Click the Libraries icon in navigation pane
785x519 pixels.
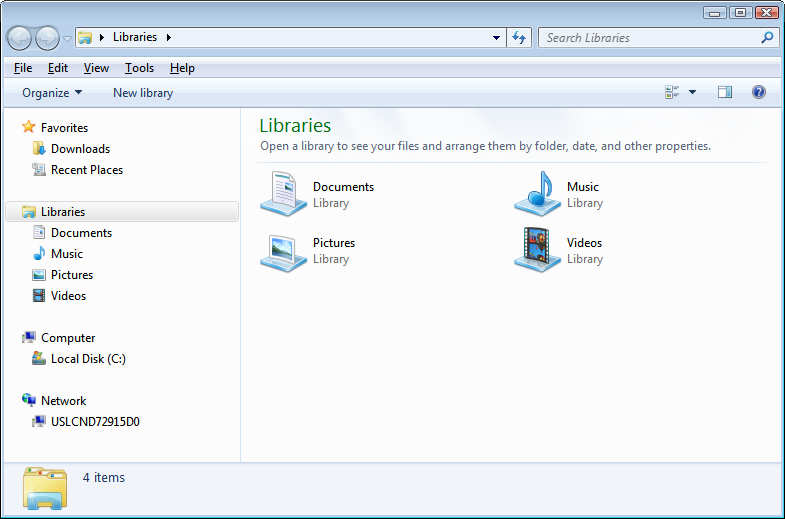coord(29,212)
